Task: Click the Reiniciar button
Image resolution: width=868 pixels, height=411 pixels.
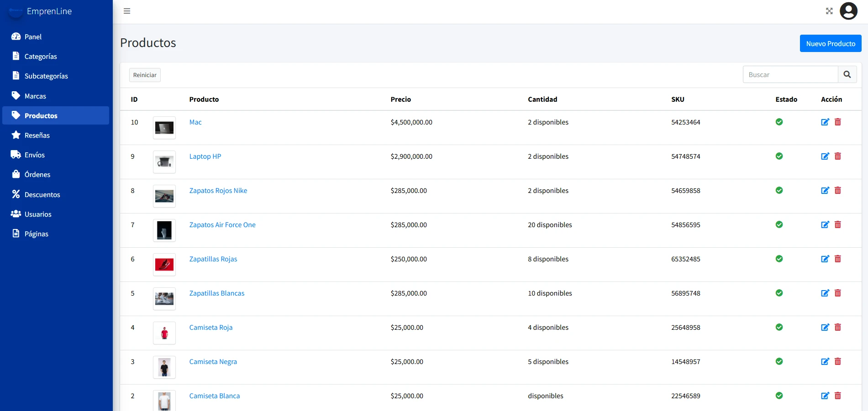Action: 145,75
